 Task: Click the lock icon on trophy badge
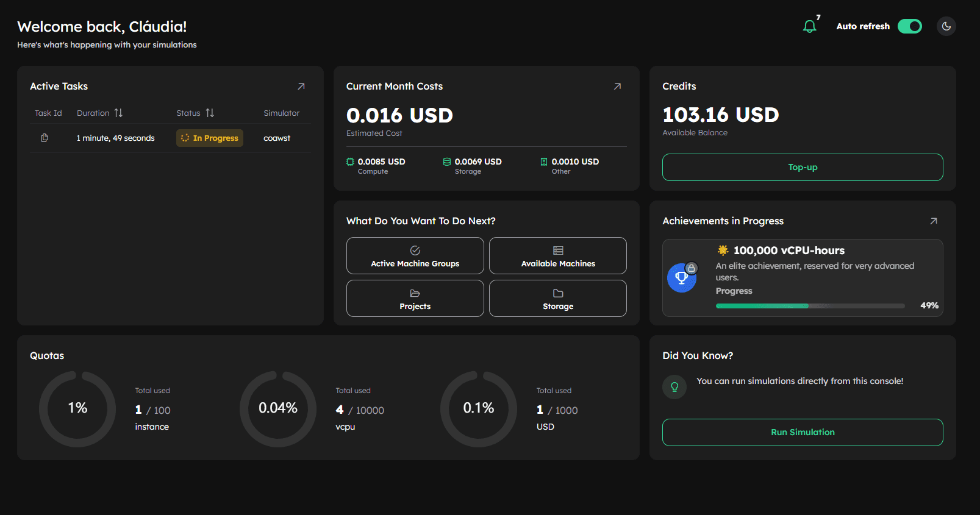coord(691,268)
